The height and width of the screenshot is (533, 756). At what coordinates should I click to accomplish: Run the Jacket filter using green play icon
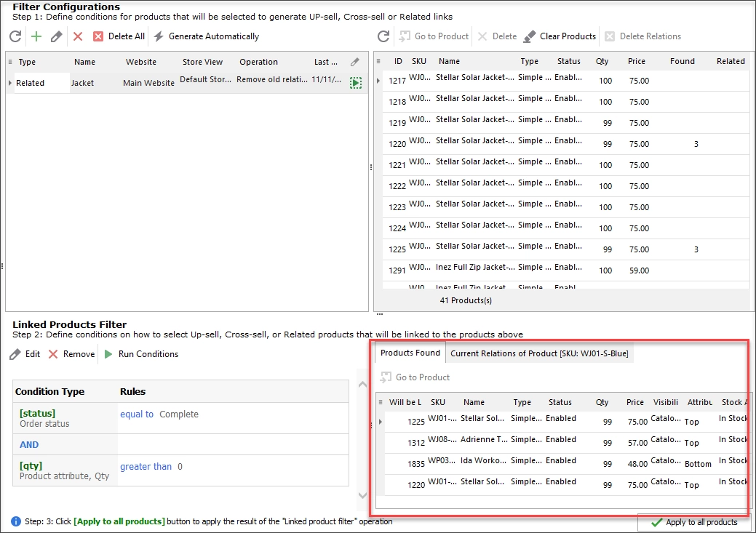pos(356,83)
